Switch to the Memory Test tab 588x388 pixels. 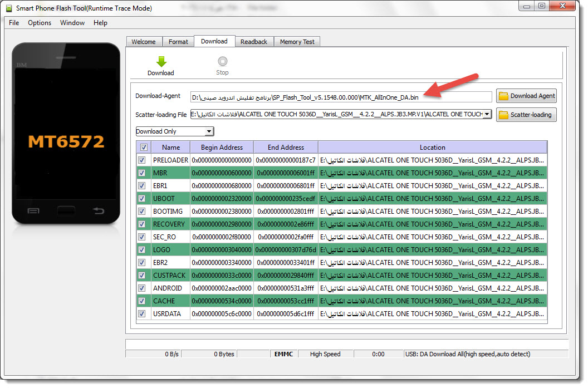pos(297,42)
